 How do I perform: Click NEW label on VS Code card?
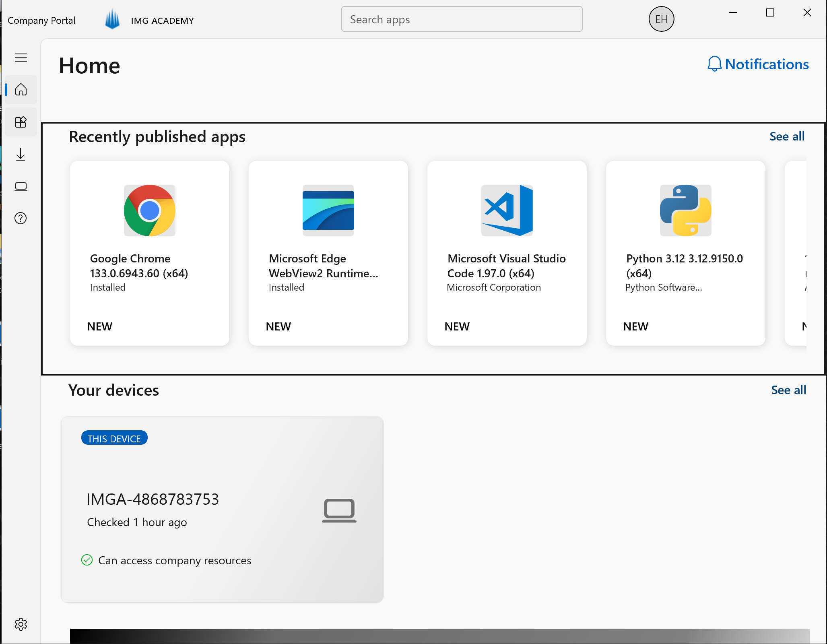pos(457,326)
